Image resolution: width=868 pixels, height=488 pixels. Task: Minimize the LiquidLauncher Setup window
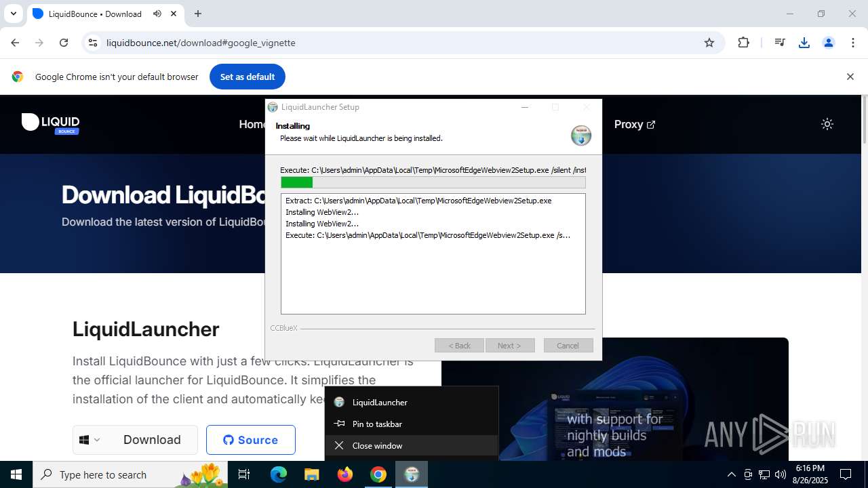click(525, 107)
